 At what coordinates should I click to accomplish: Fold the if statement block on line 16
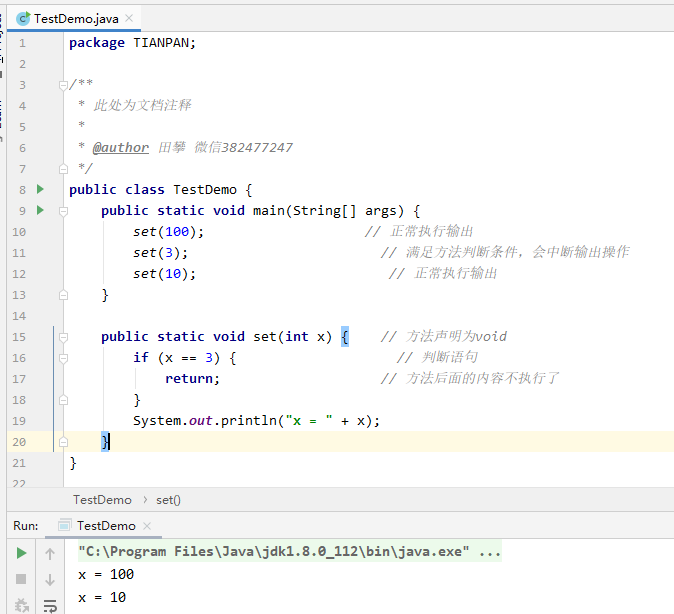click(x=62, y=358)
